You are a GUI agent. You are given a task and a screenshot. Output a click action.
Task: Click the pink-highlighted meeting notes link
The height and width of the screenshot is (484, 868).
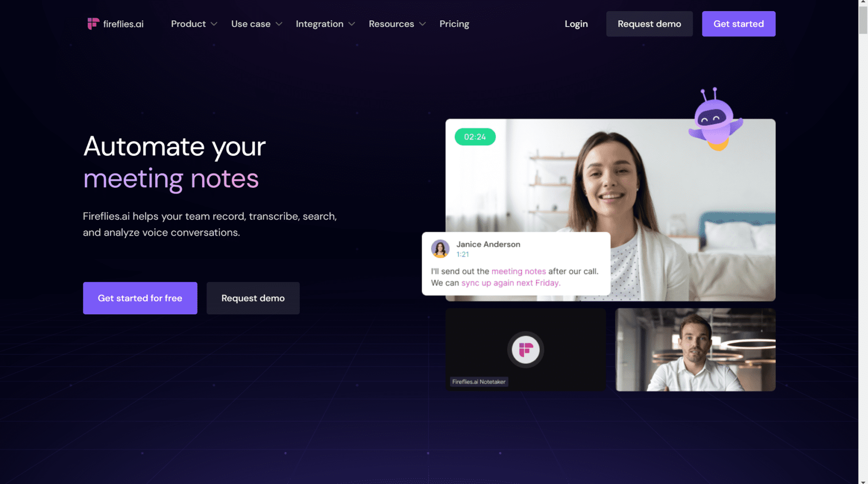(x=518, y=271)
